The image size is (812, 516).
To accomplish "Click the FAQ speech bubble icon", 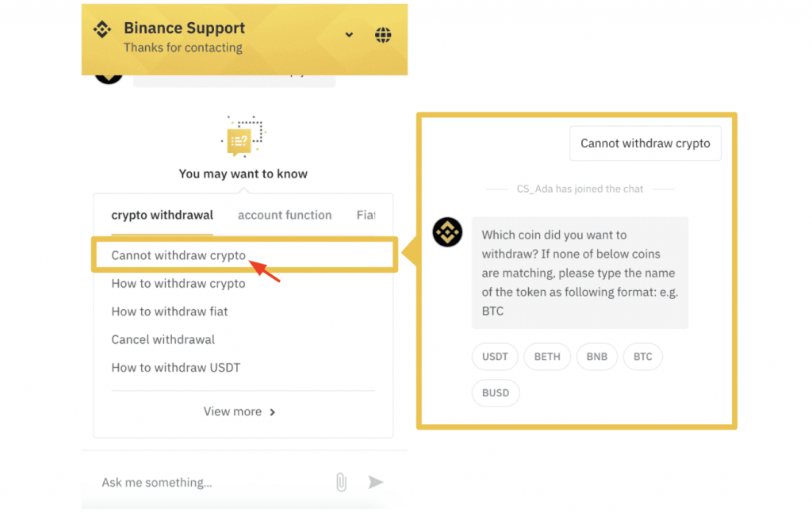I will [x=243, y=136].
